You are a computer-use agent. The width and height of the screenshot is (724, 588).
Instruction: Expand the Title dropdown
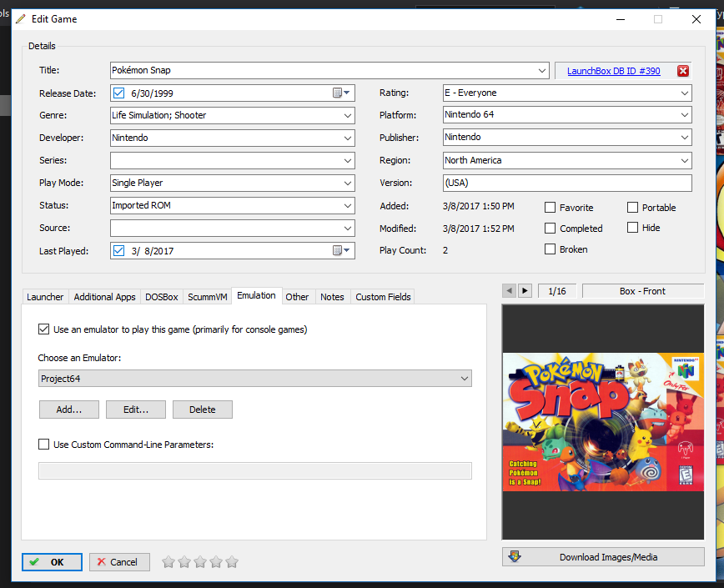[x=541, y=71]
